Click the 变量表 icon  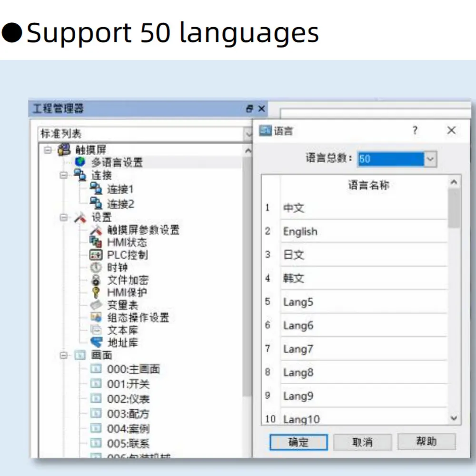point(96,305)
